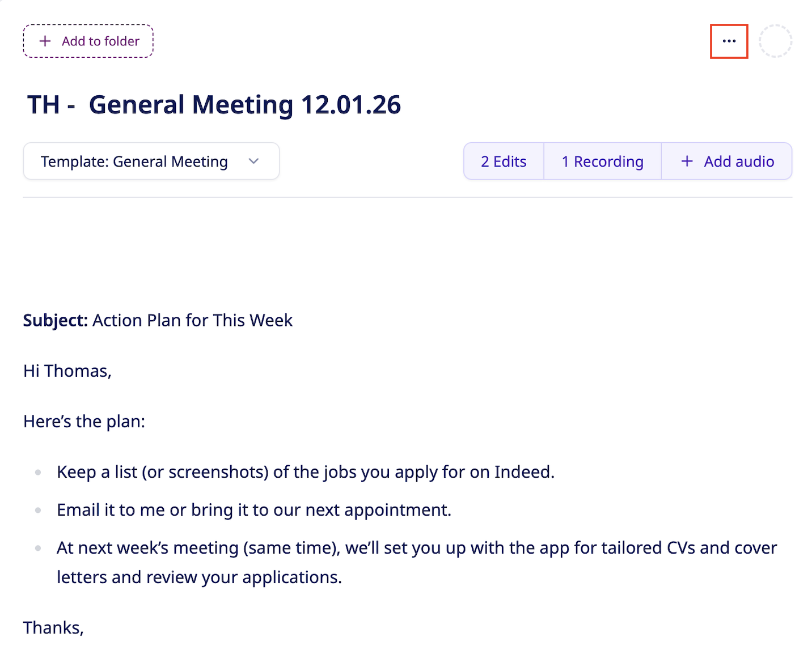Click the text Action Plan for This Week
Viewport: 812px width, 646px height.
tap(193, 321)
